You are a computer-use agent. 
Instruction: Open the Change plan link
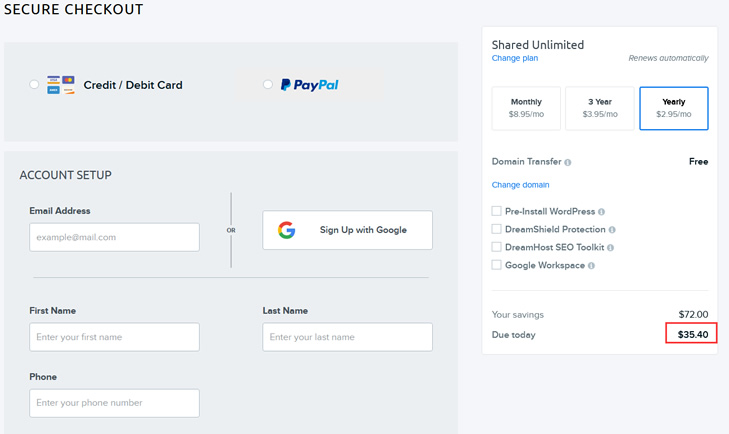[x=515, y=58]
